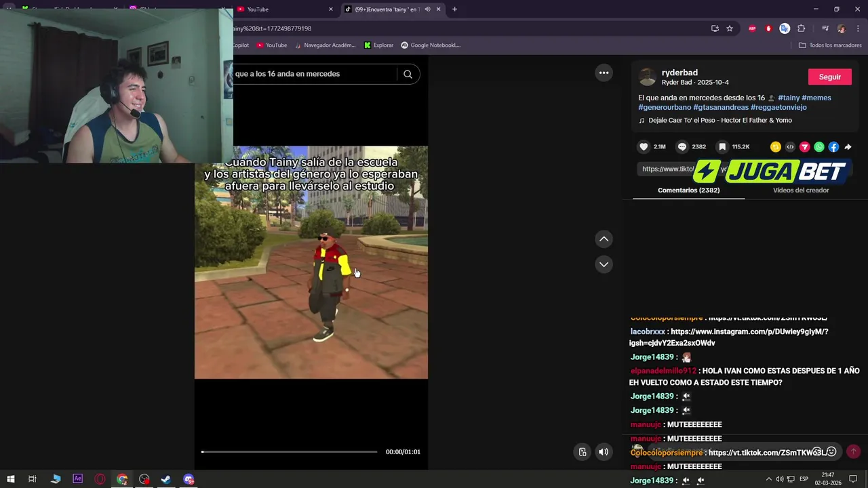Screen dimensions: 868x488
Task: Open the media controls icon in Chrome
Action: point(825,28)
